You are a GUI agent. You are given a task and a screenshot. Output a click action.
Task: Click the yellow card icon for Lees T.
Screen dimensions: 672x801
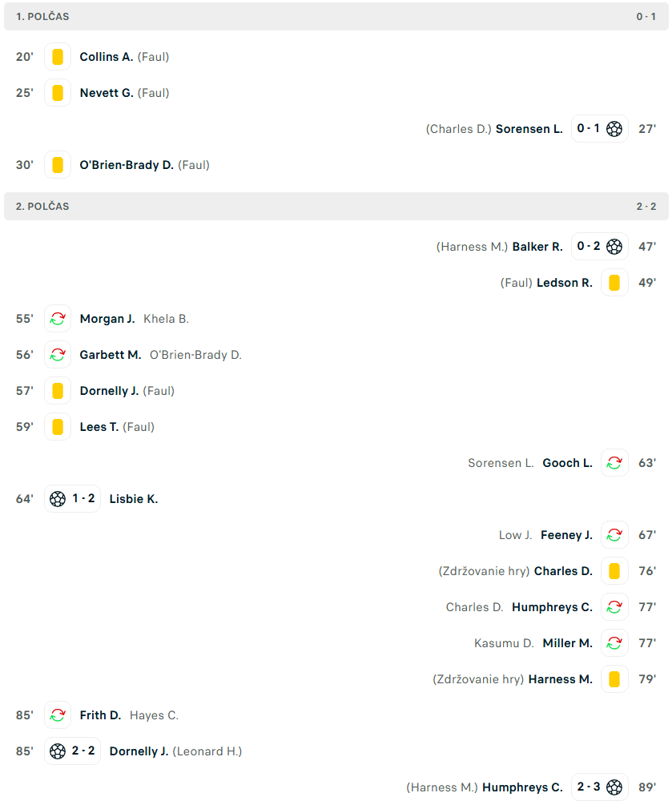coord(58,427)
